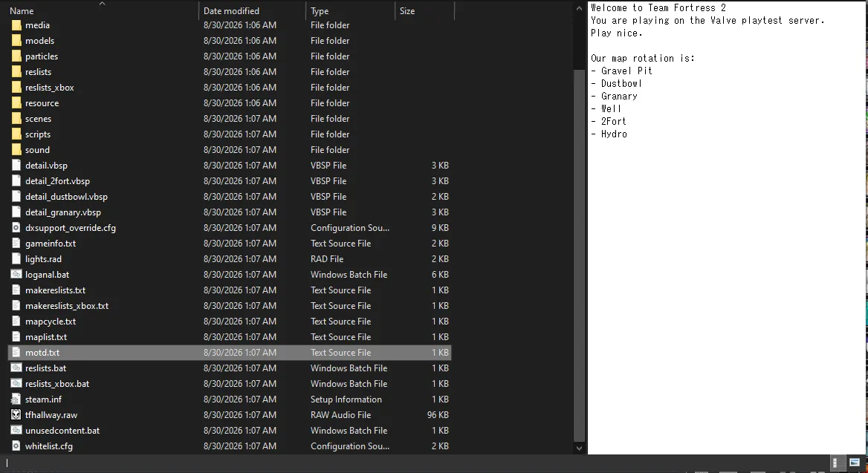Select the maplist.txt file name

(46, 337)
